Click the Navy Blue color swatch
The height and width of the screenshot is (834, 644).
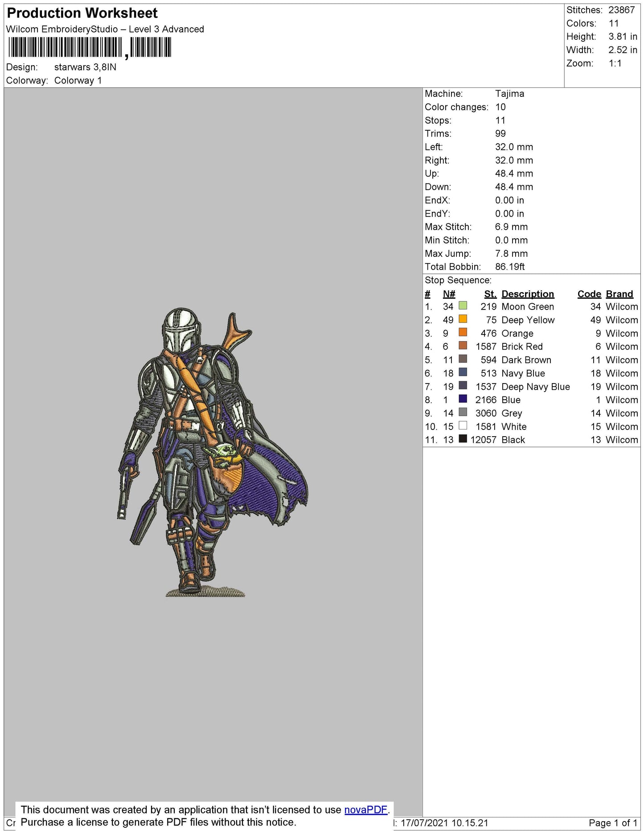[463, 372]
